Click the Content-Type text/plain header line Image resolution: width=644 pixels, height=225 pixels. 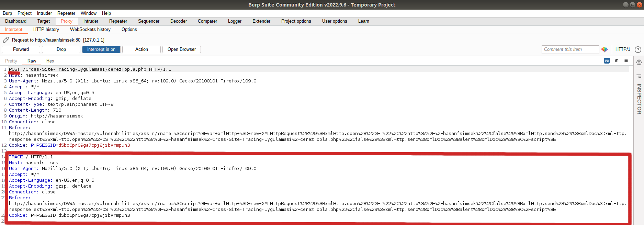coord(61,104)
